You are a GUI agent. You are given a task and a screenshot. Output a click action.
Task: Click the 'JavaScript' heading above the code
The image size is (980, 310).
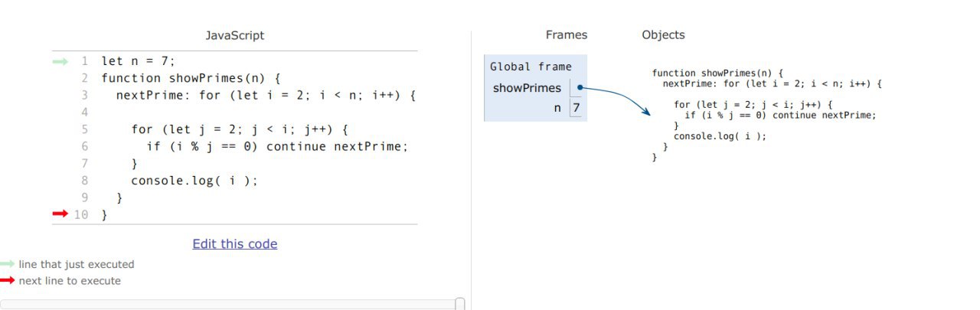234,35
